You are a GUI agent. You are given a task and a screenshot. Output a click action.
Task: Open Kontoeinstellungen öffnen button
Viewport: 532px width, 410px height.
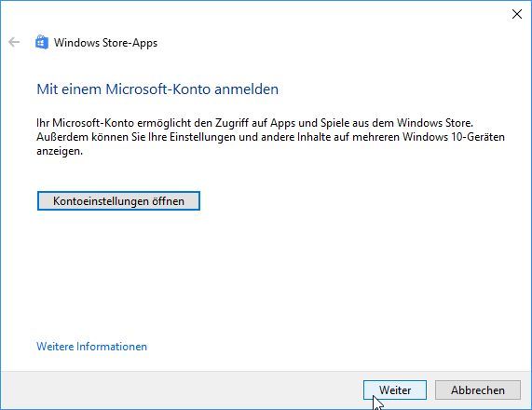pyautogui.click(x=118, y=201)
